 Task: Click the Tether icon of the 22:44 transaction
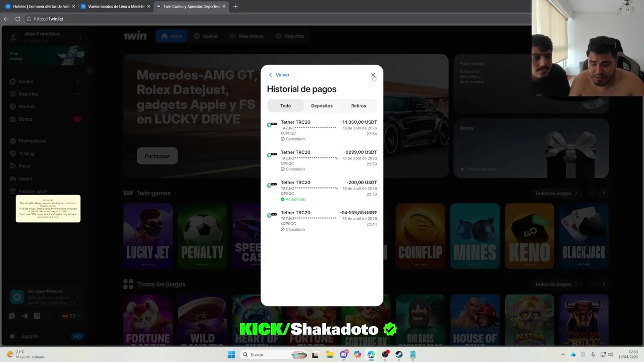(x=272, y=215)
